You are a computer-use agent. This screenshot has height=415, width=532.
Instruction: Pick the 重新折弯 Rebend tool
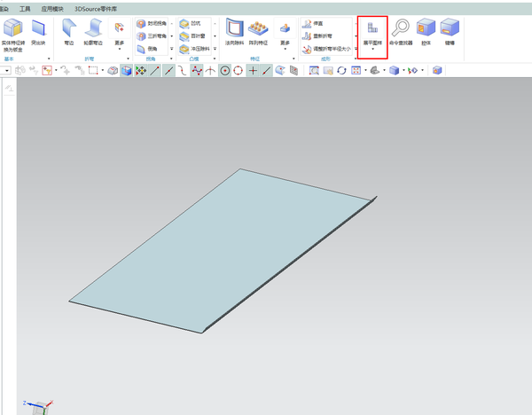click(x=317, y=36)
